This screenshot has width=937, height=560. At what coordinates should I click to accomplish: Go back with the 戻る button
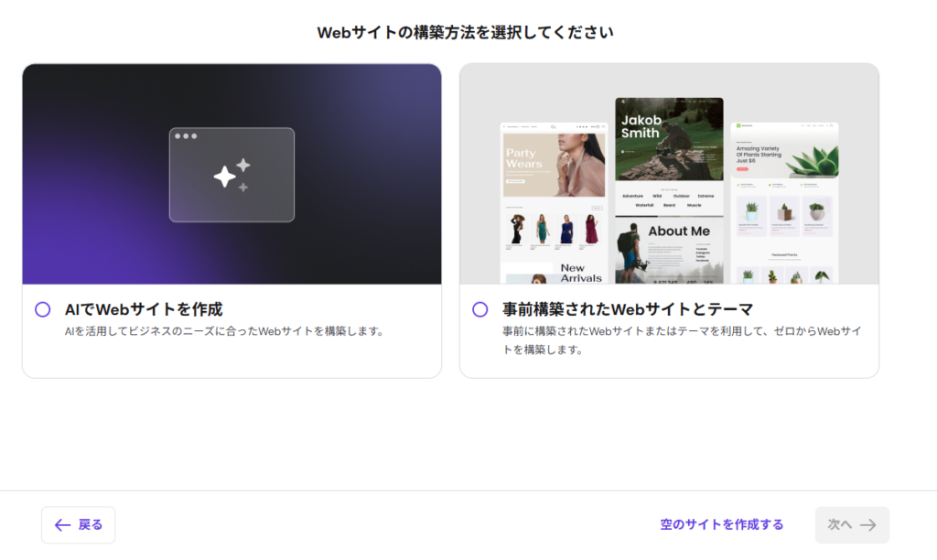point(78,525)
